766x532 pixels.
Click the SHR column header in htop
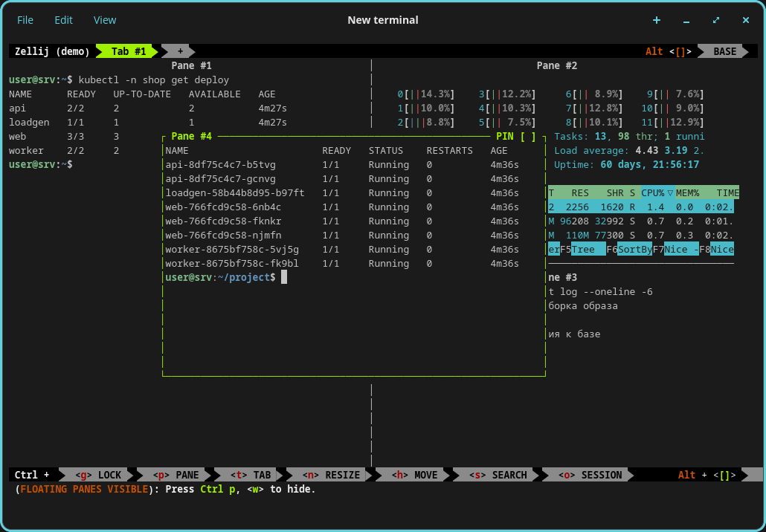(x=615, y=192)
